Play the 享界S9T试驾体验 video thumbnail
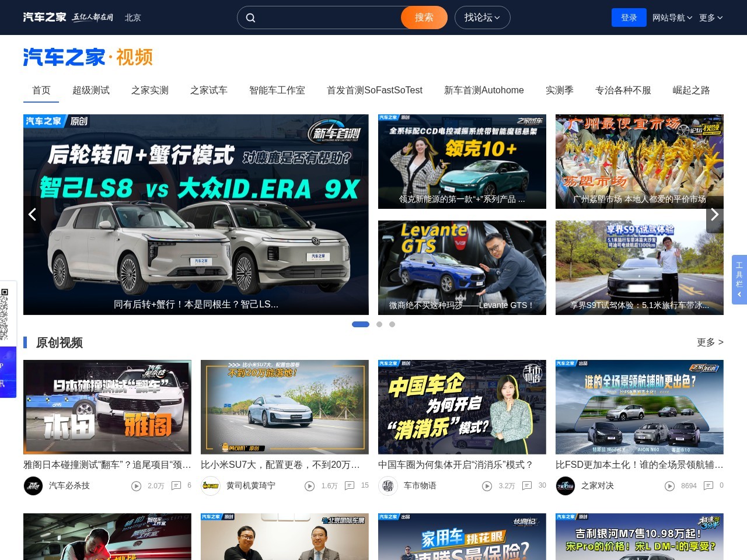The width and height of the screenshot is (747, 560). click(640, 268)
